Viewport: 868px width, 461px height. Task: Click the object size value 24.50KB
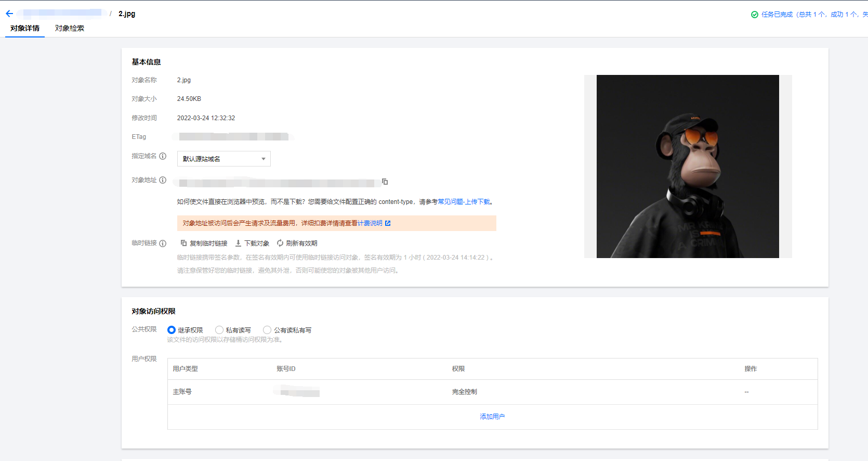(x=189, y=99)
